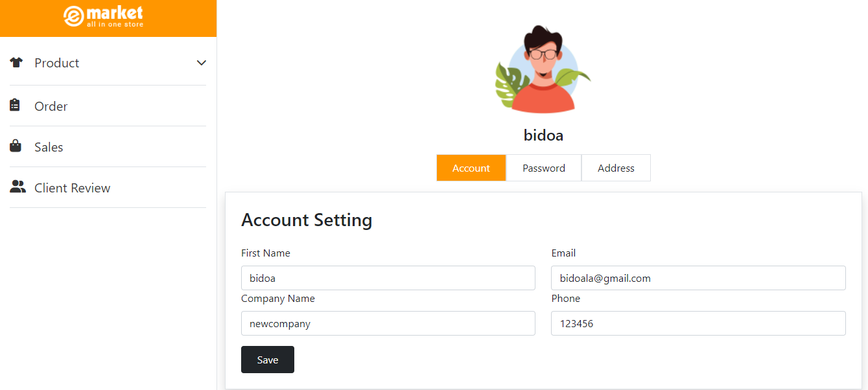Select the Account tab

pos(471,168)
